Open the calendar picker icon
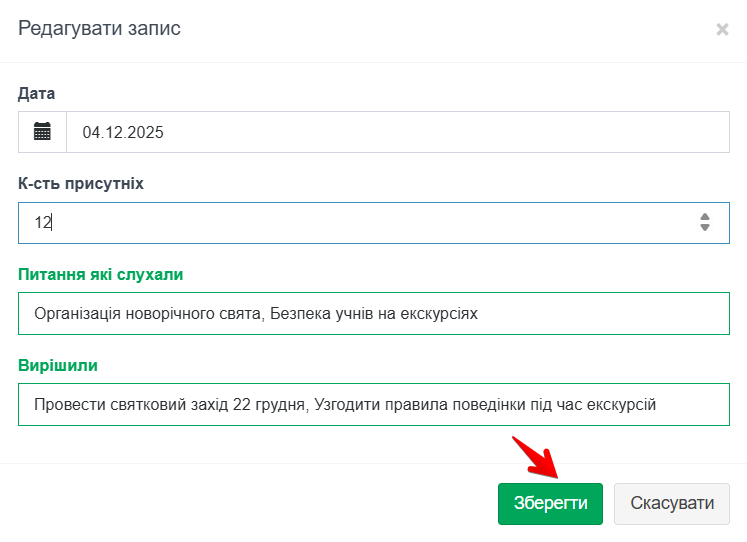The image size is (747, 542). coord(42,132)
